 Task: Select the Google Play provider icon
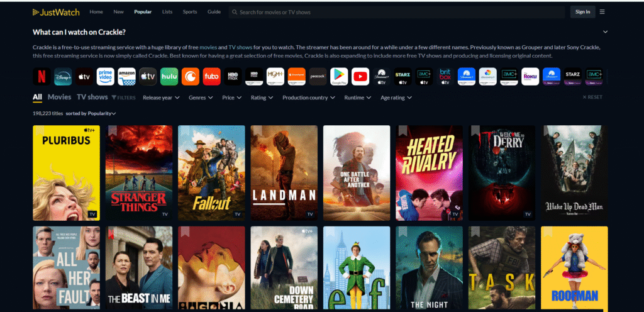pos(339,76)
